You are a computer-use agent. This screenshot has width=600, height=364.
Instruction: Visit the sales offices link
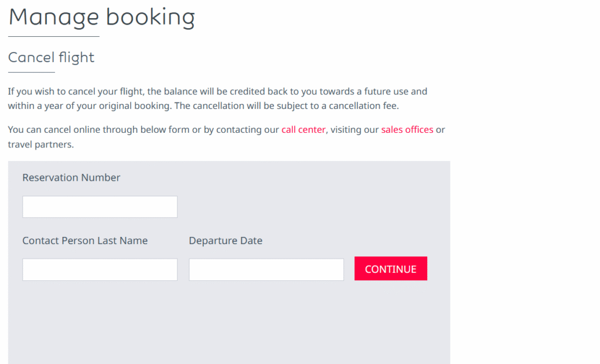tap(407, 129)
